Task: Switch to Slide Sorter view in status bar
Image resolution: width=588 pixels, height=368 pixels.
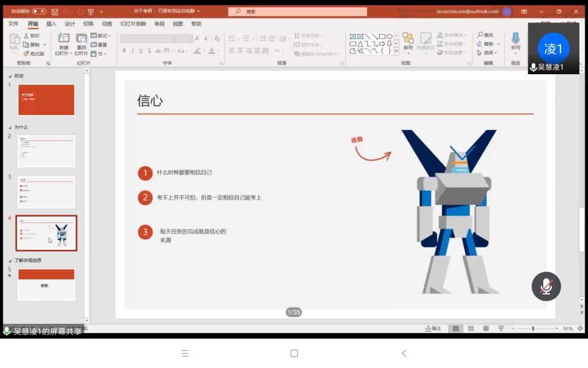Action: (x=471, y=328)
